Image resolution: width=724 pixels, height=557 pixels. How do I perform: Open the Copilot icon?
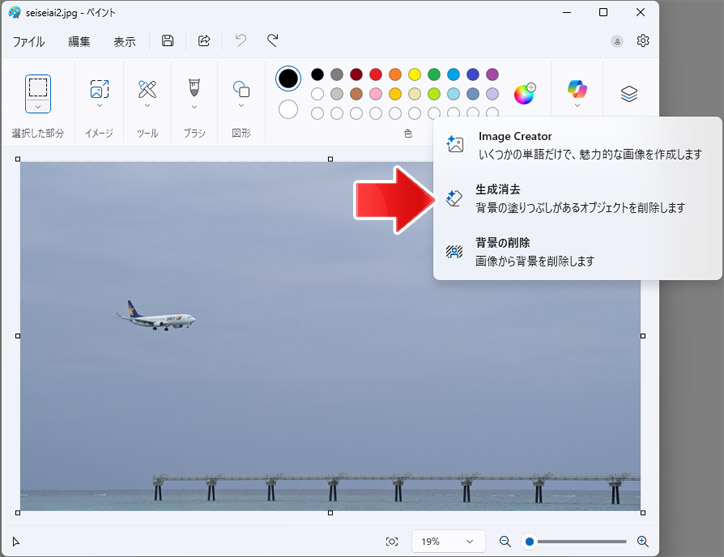point(577,89)
